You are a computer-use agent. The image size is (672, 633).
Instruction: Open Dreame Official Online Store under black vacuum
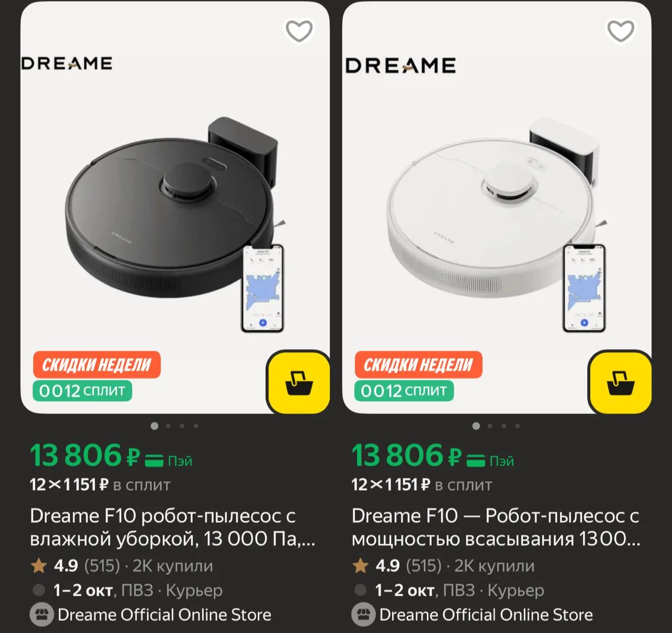(x=164, y=615)
